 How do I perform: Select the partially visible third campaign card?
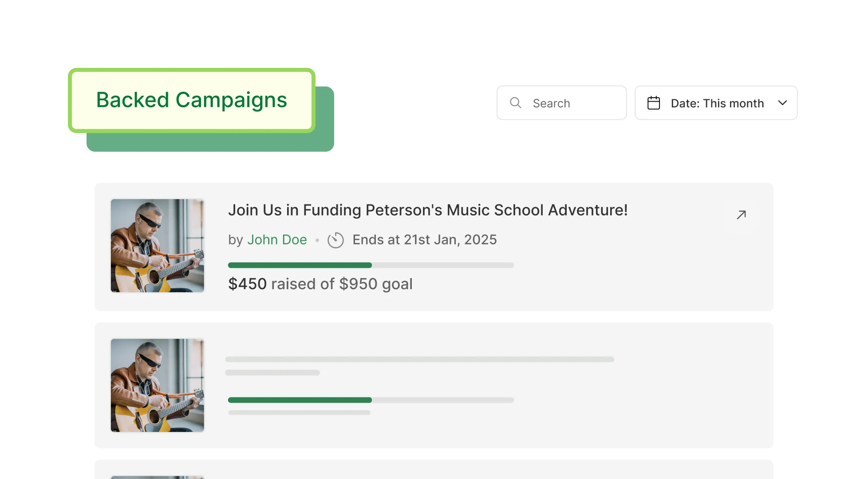pos(434,470)
